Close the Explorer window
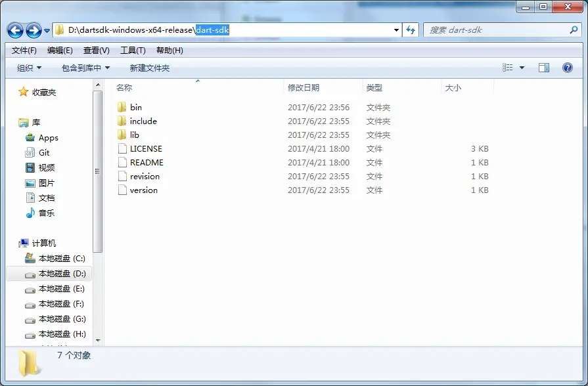Viewport: 588px width, 386px height. click(x=568, y=7)
